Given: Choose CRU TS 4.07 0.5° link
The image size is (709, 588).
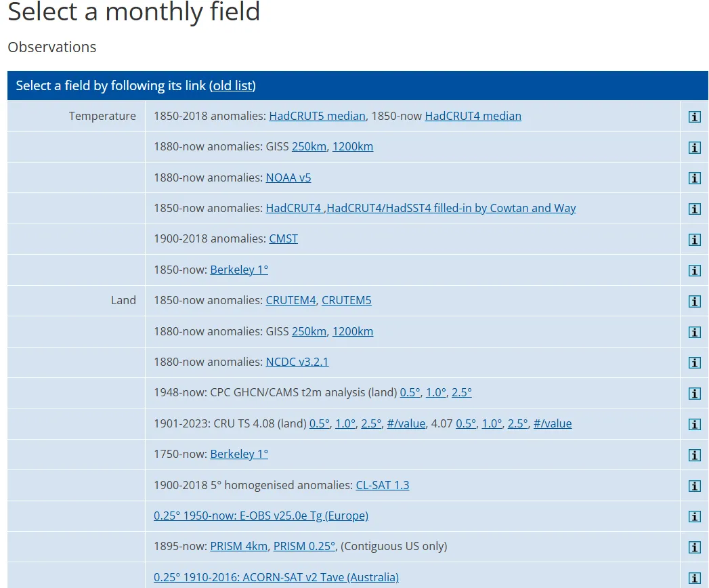Looking at the screenshot, I should (x=466, y=424).
